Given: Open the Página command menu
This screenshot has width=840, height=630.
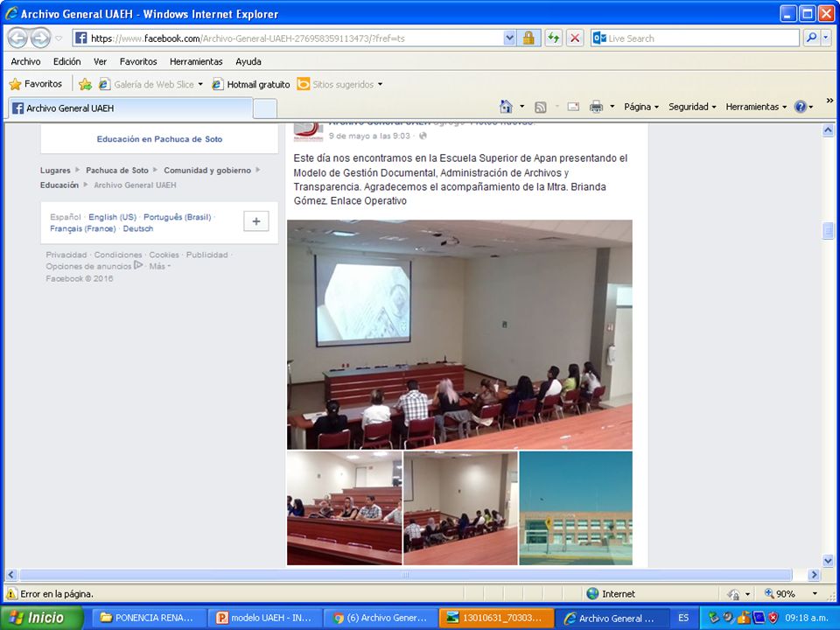Looking at the screenshot, I should [641, 107].
